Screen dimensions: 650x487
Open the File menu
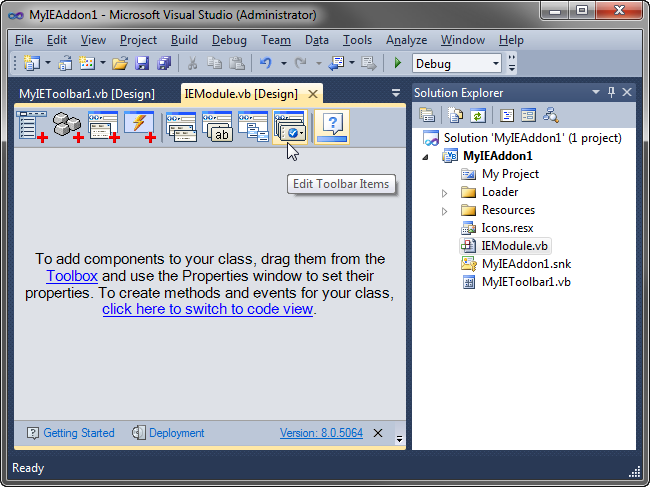[24, 40]
